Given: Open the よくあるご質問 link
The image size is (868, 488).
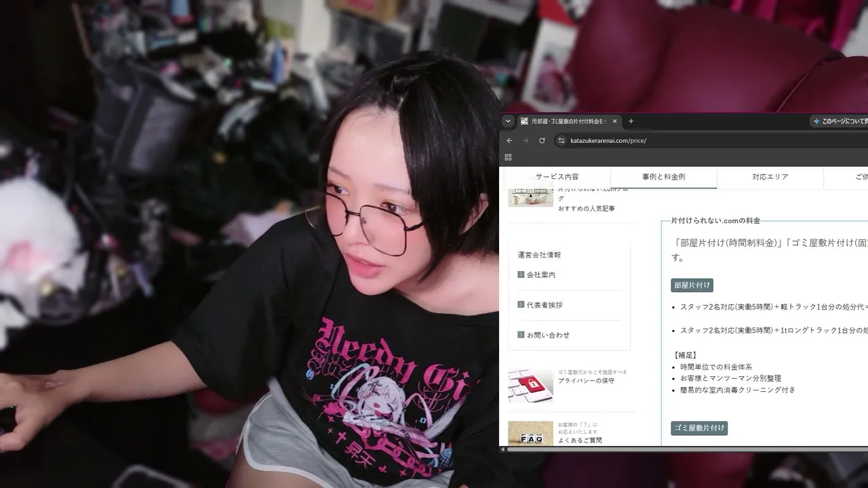Looking at the screenshot, I should tap(580, 441).
